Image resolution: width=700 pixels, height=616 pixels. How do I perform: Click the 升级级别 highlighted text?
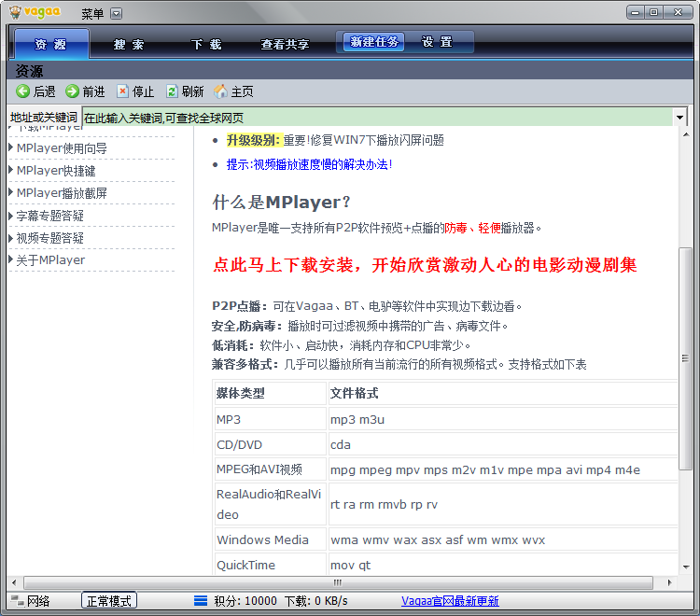tap(253, 140)
